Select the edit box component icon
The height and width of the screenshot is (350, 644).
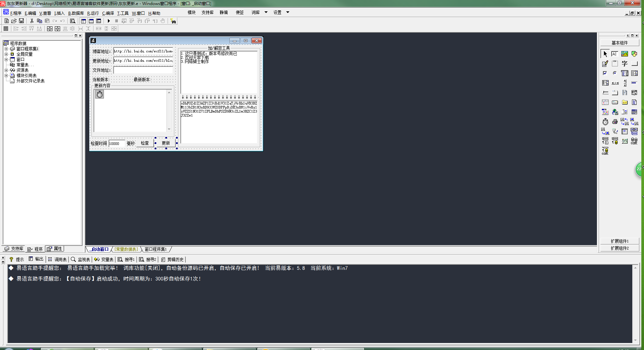[615, 54]
